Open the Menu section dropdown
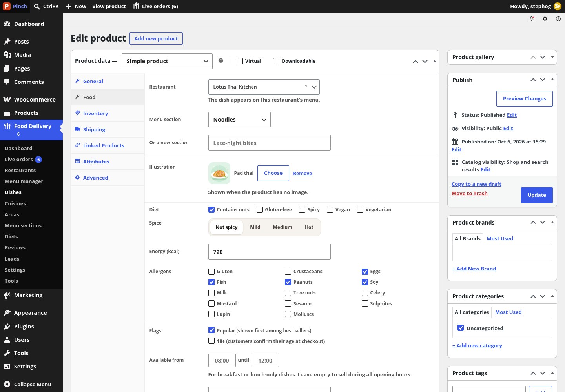 [x=239, y=120]
